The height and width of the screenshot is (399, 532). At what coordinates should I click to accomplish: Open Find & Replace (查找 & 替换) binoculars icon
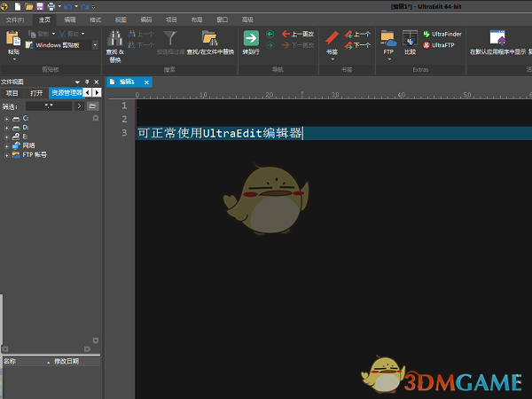(x=115, y=39)
